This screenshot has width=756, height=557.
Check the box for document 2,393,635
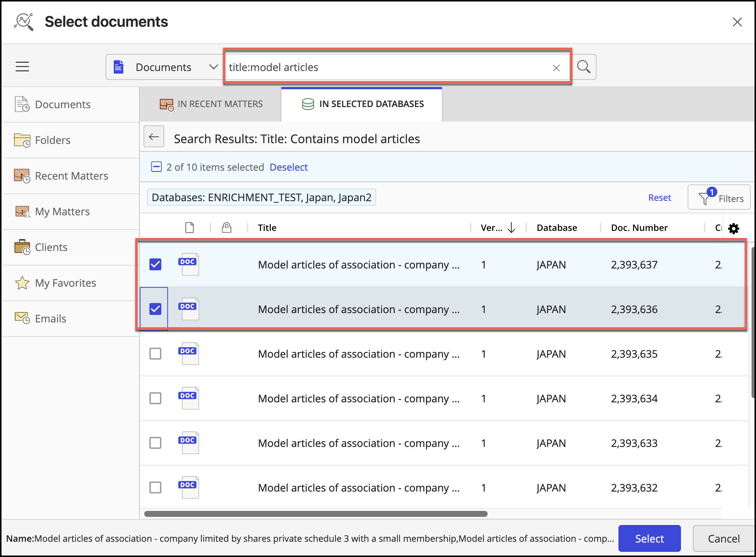(155, 354)
